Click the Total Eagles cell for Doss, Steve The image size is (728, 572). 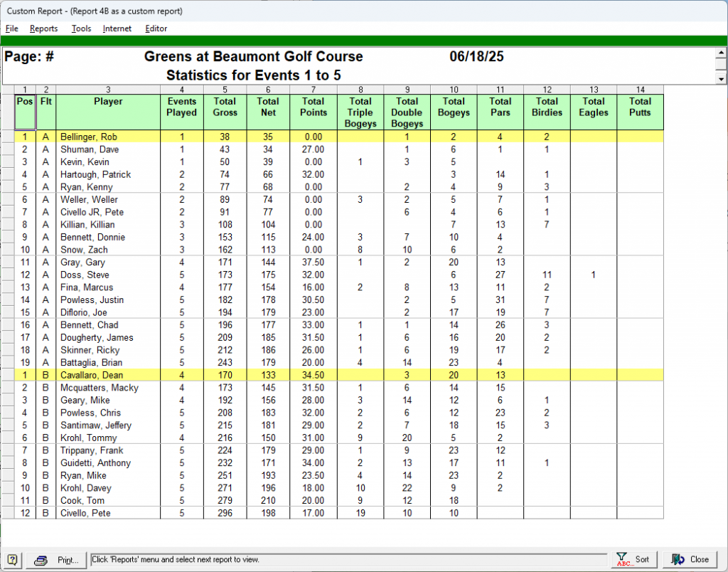pos(593,275)
